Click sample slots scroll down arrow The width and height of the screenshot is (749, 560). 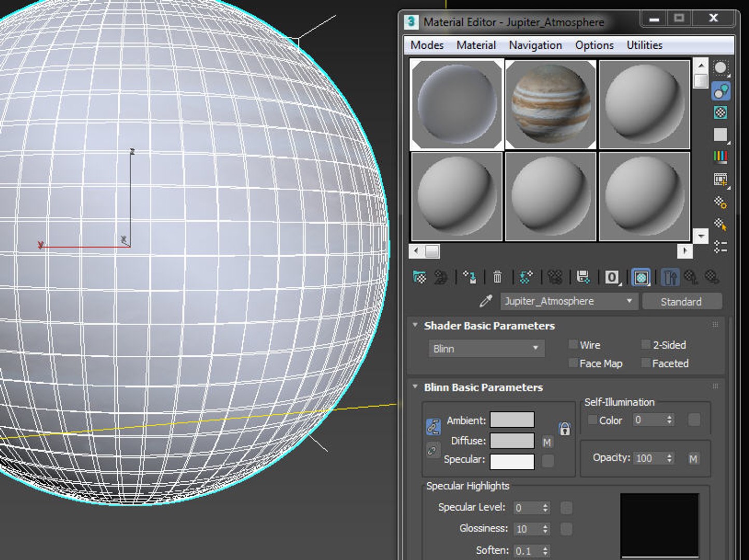tap(701, 236)
